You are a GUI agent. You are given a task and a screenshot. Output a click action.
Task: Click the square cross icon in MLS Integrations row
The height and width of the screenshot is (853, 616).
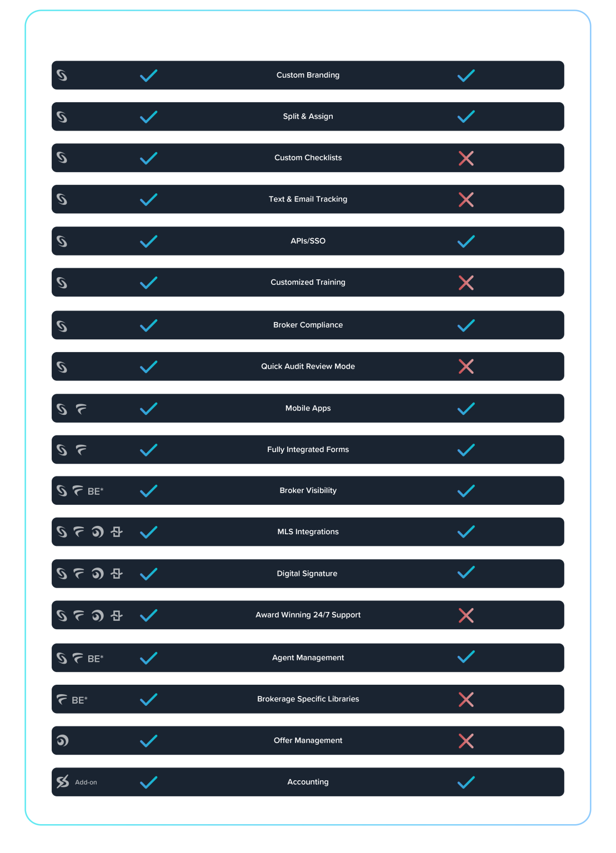(116, 532)
